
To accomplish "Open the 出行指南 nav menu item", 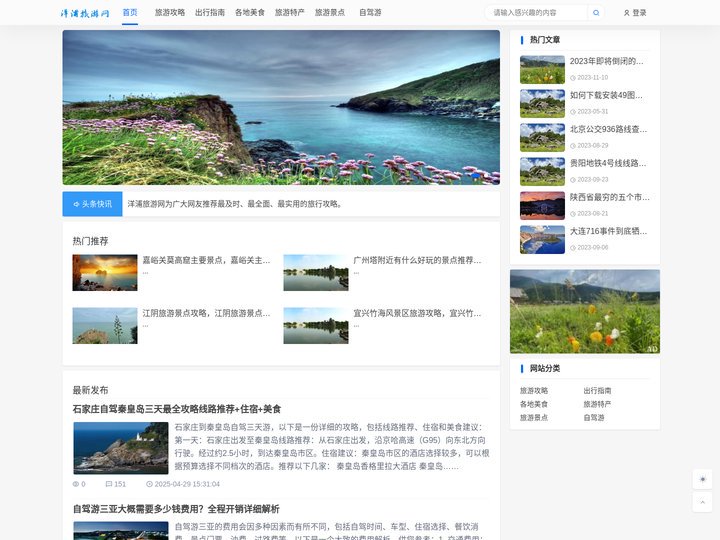I will (x=210, y=13).
